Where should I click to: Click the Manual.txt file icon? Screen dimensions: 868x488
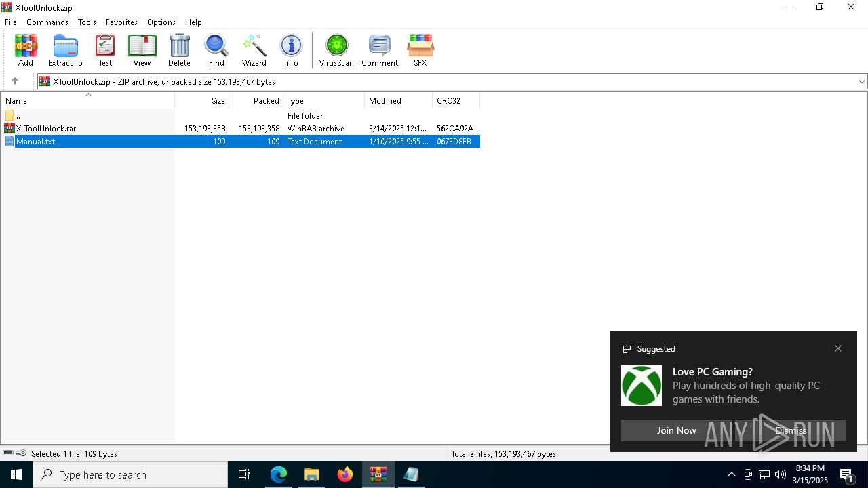[x=9, y=142]
